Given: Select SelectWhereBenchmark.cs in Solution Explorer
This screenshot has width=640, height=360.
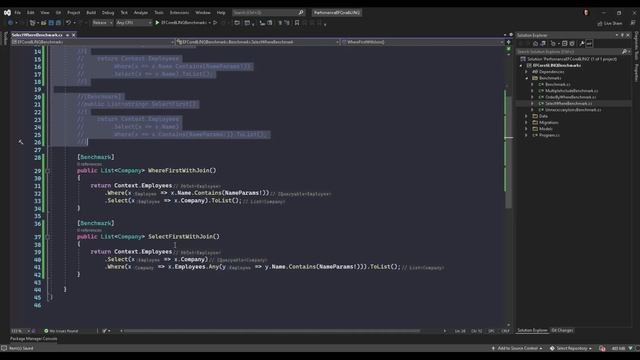Looking at the screenshot, I should tap(569, 104).
